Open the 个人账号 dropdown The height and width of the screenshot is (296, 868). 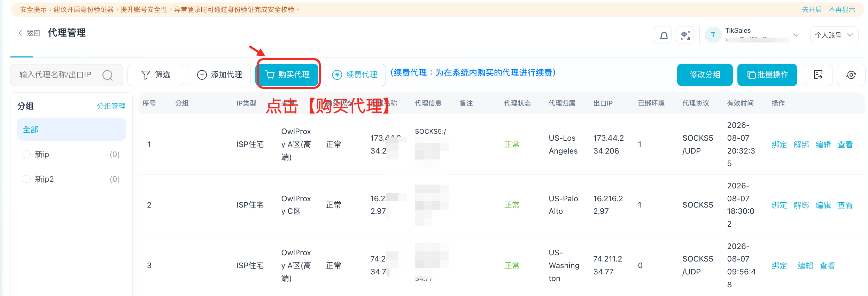coord(834,35)
